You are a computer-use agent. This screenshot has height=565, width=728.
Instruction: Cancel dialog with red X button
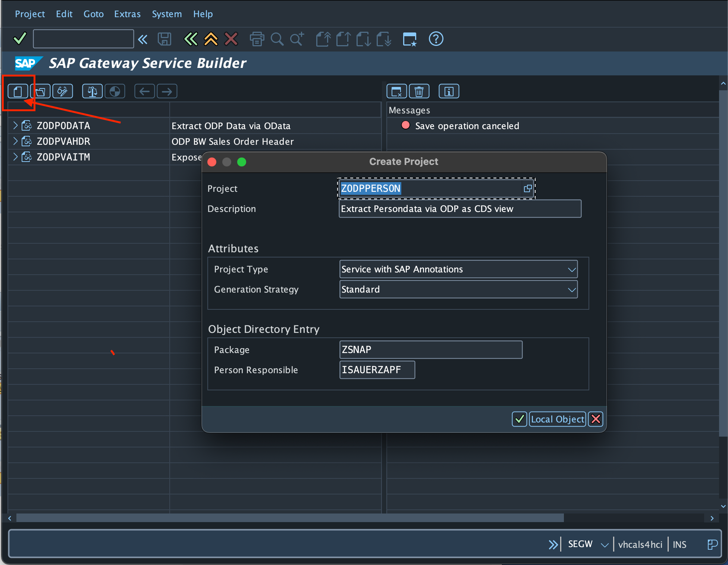tap(596, 419)
